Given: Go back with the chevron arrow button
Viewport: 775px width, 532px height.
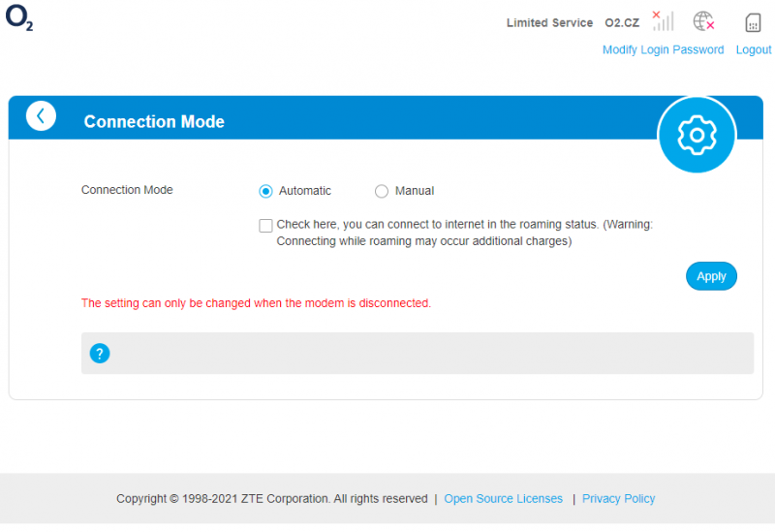Looking at the screenshot, I should (41, 116).
